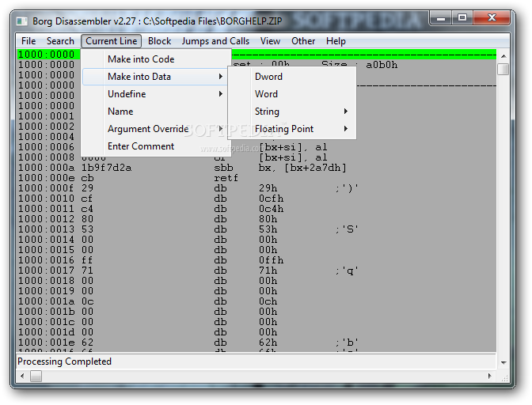Viewport: 532px width, 405px height.
Task: Select the highlighted green line 1000:0000
Action: [x=256, y=55]
